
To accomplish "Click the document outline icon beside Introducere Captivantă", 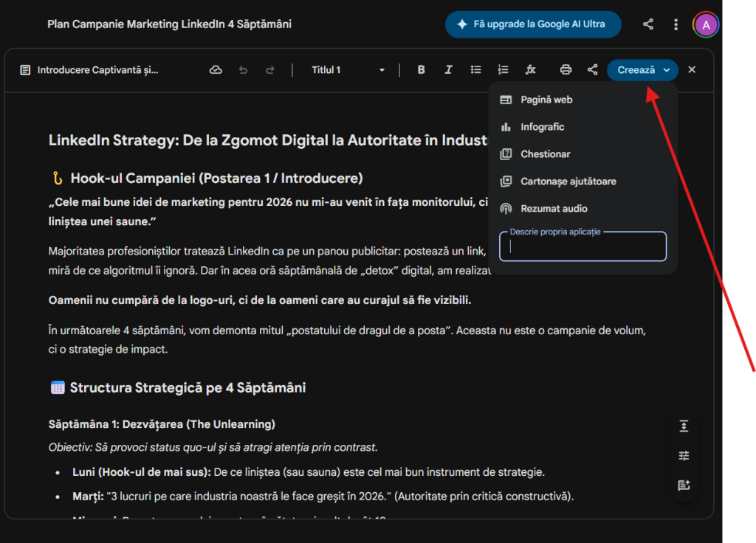I will pyautogui.click(x=25, y=70).
